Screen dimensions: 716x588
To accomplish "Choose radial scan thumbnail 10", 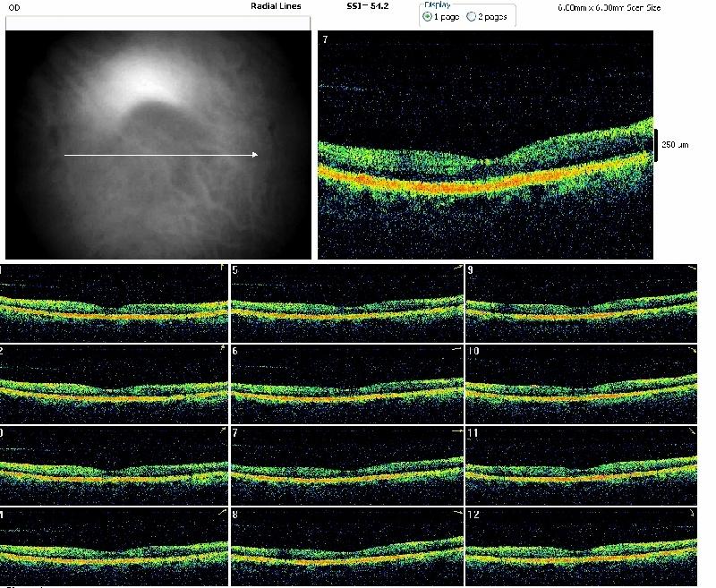I will (x=581, y=385).
